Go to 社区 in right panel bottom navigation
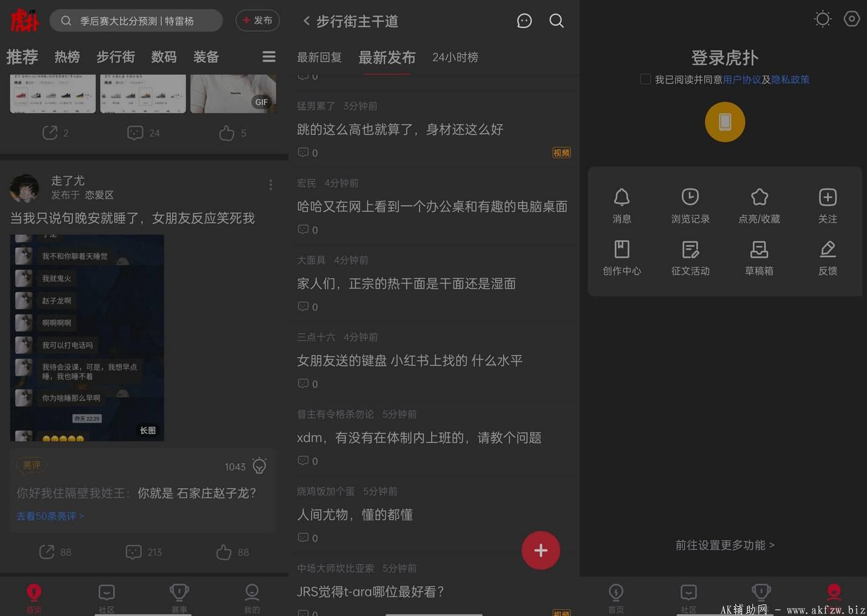The height and width of the screenshot is (616, 867). (689, 598)
